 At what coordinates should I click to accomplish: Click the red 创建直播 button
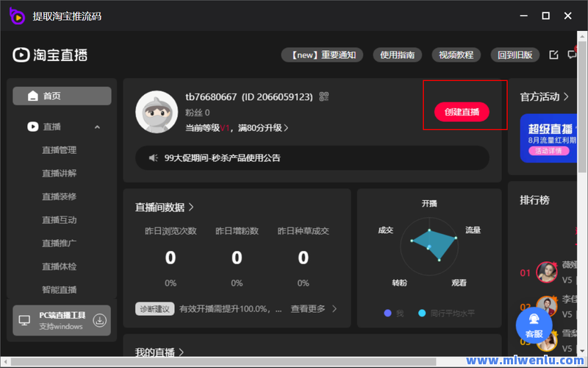pyautogui.click(x=462, y=112)
